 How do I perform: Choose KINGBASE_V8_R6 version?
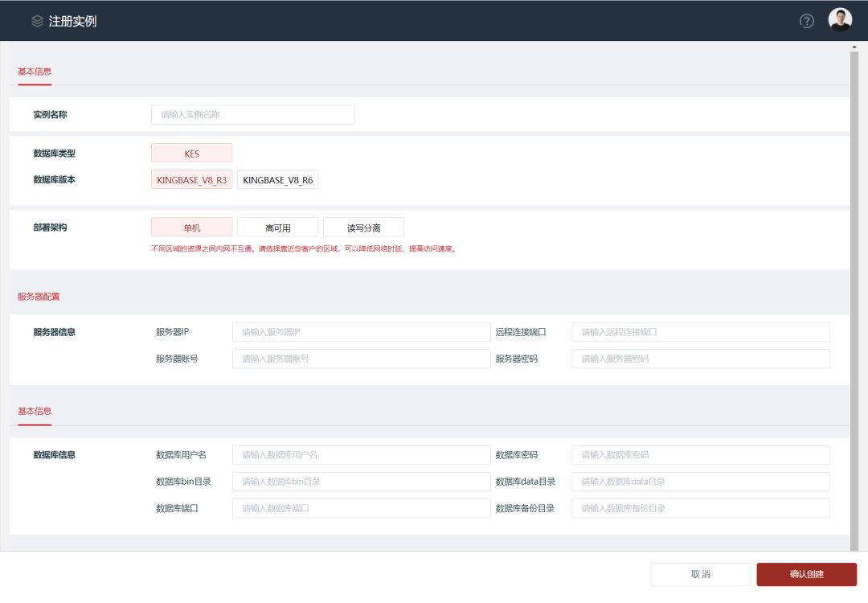(x=277, y=180)
